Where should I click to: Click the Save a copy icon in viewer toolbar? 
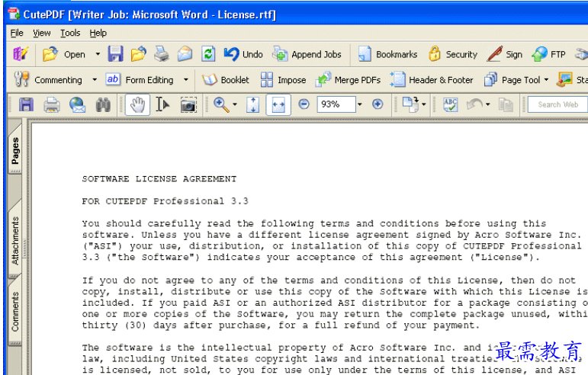click(26, 104)
